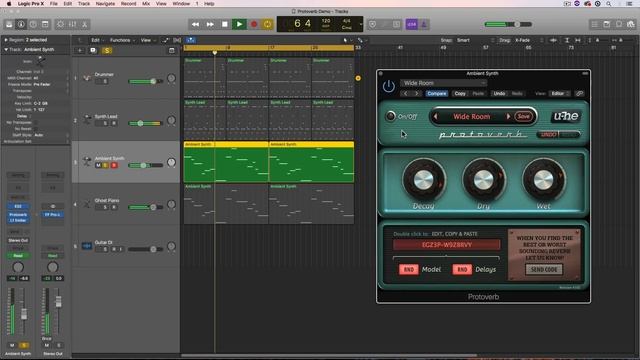
Task: Solo the Ambient Synth track
Action: coord(105,165)
